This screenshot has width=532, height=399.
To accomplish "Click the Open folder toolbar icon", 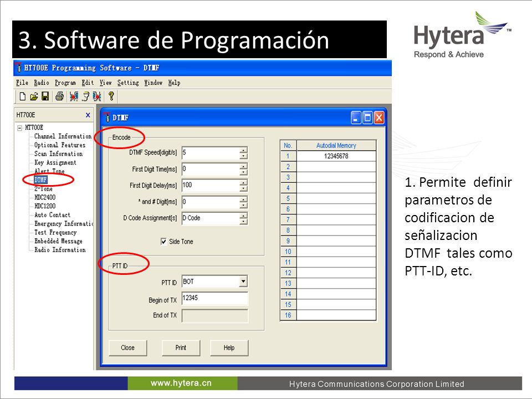I will 34,96.
